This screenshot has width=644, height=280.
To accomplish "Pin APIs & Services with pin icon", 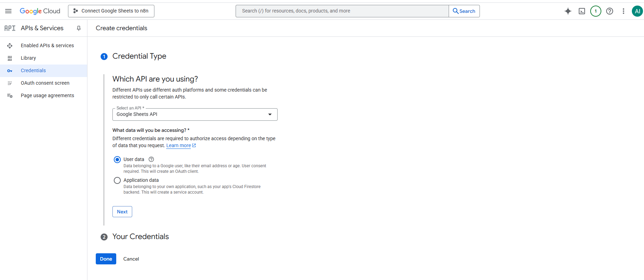I will tap(79, 28).
